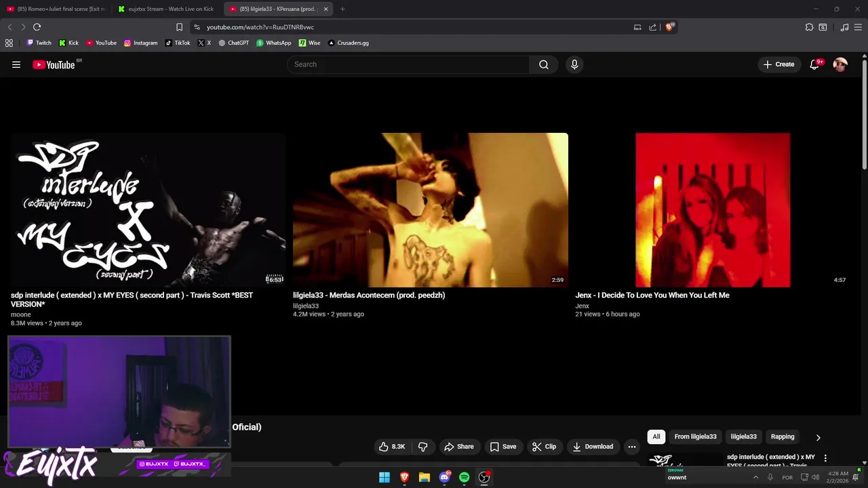
Task: Open Windows Start menu
Action: click(384, 477)
